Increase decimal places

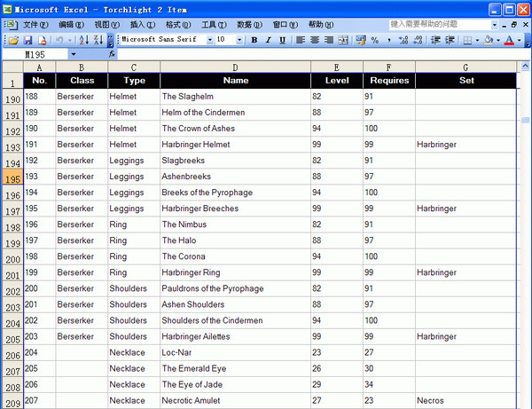point(403,40)
